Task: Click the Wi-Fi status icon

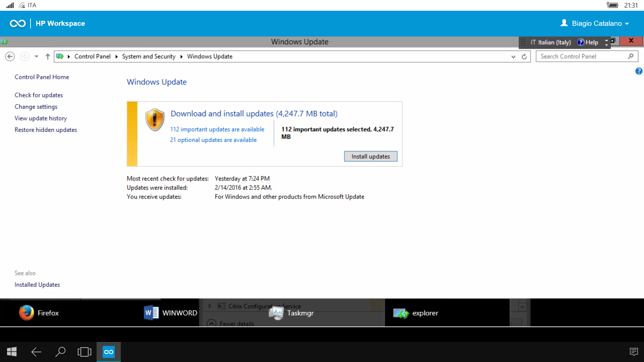Action: click(22, 5)
